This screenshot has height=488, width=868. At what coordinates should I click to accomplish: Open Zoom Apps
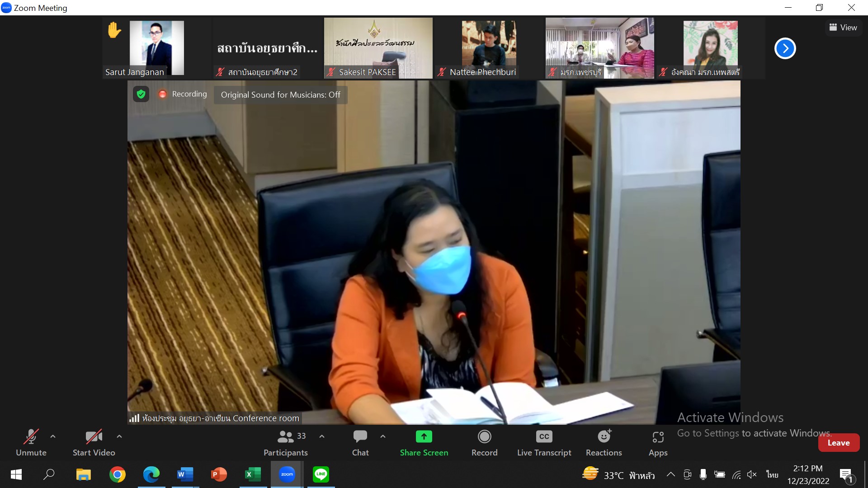click(658, 443)
